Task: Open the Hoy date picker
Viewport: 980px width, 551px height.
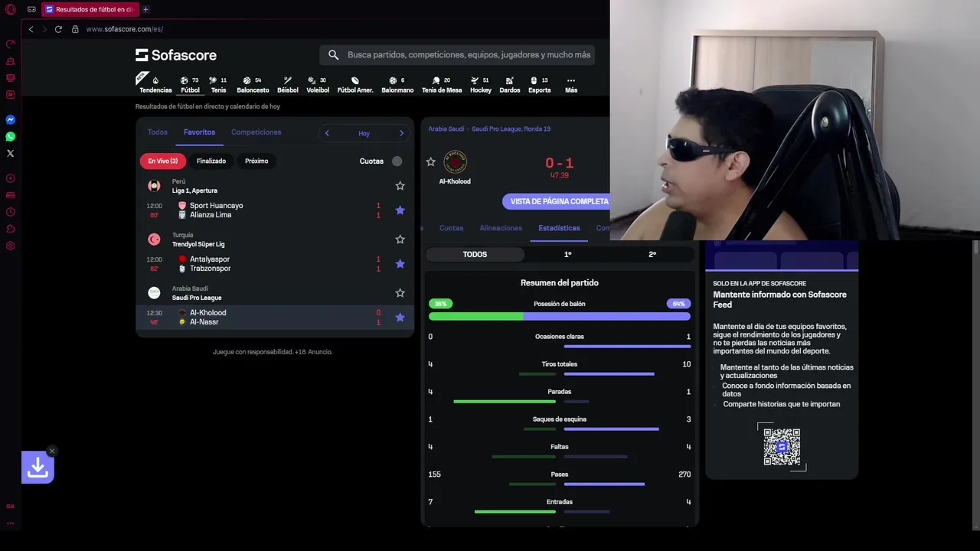Action: coord(364,133)
